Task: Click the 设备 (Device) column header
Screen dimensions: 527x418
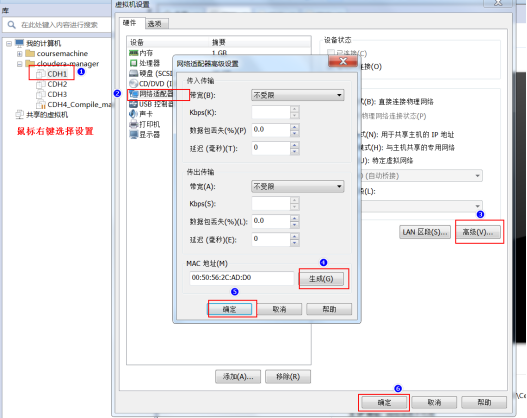Action: tap(168, 42)
